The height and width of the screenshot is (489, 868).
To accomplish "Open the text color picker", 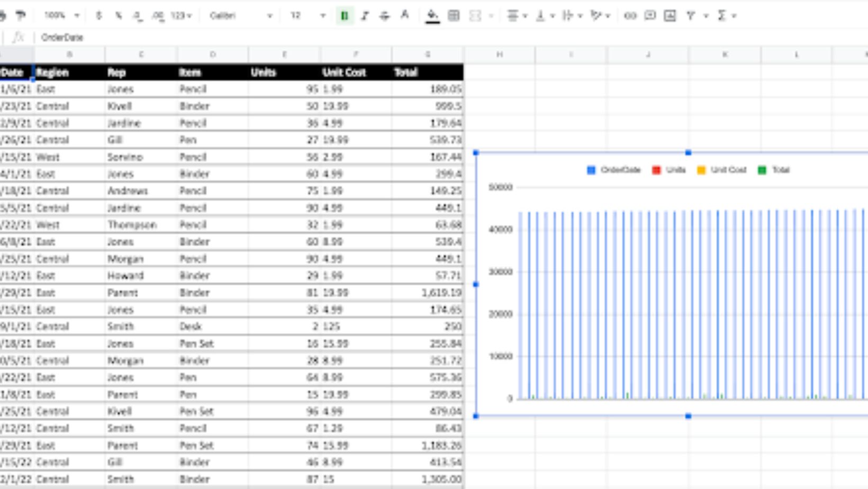I will pos(404,16).
